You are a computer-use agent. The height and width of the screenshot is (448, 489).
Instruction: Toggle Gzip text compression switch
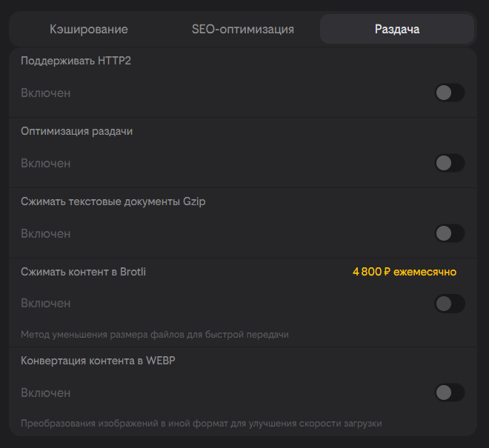click(x=449, y=233)
